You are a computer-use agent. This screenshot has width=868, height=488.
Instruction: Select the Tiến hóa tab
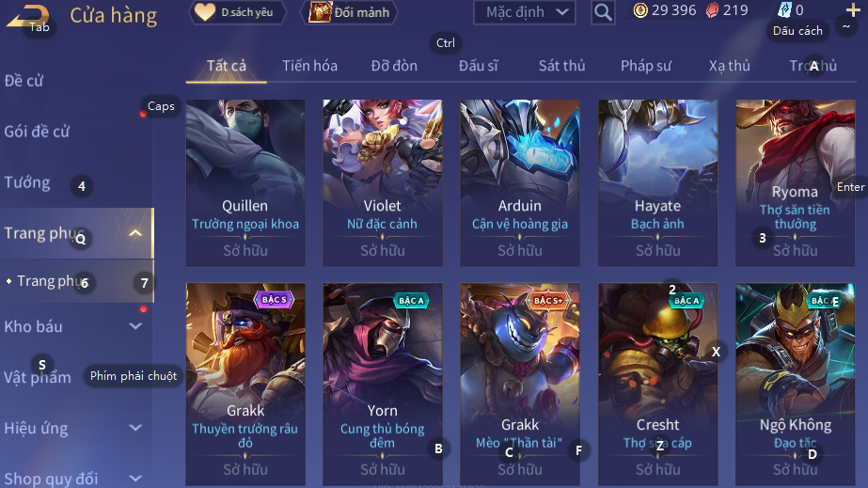309,66
